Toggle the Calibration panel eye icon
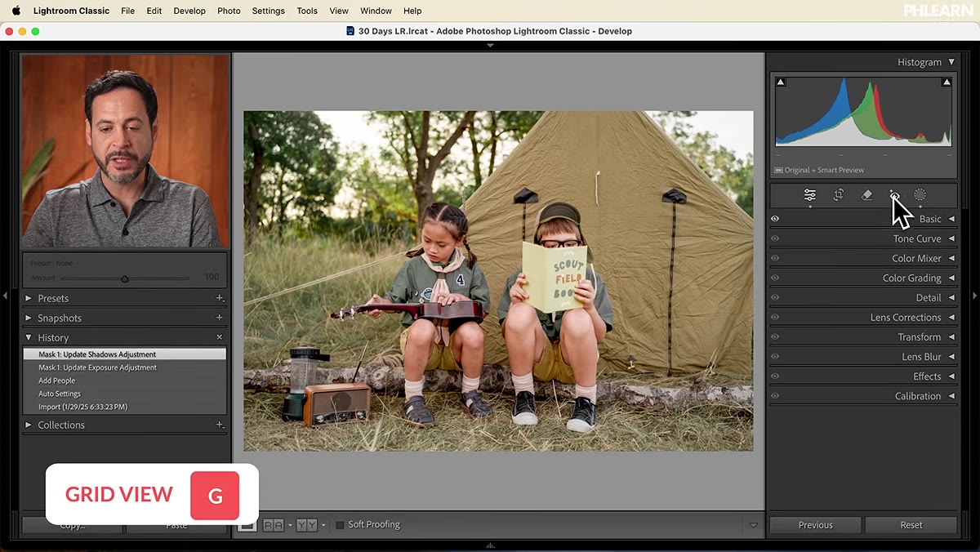 click(x=775, y=396)
